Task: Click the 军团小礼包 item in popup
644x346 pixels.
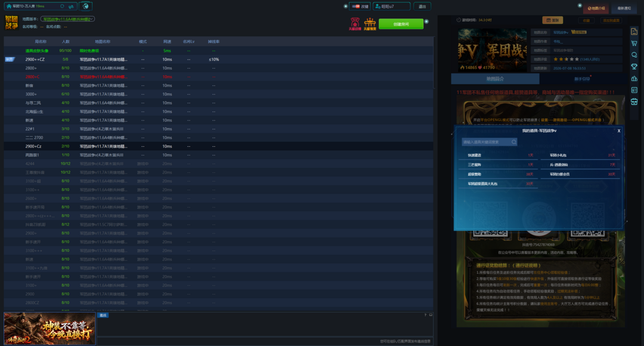Action: (x=580, y=155)
